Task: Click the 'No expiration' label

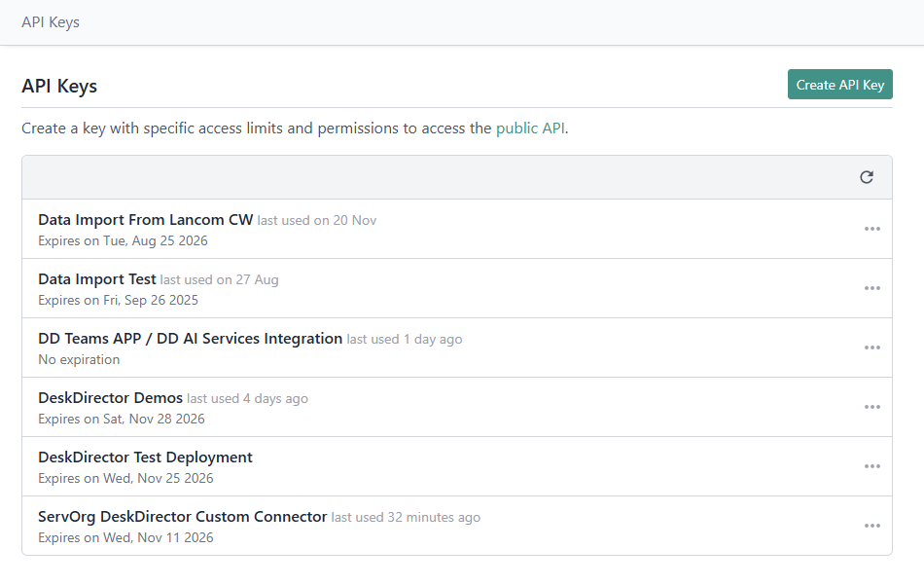Action: 79,359
